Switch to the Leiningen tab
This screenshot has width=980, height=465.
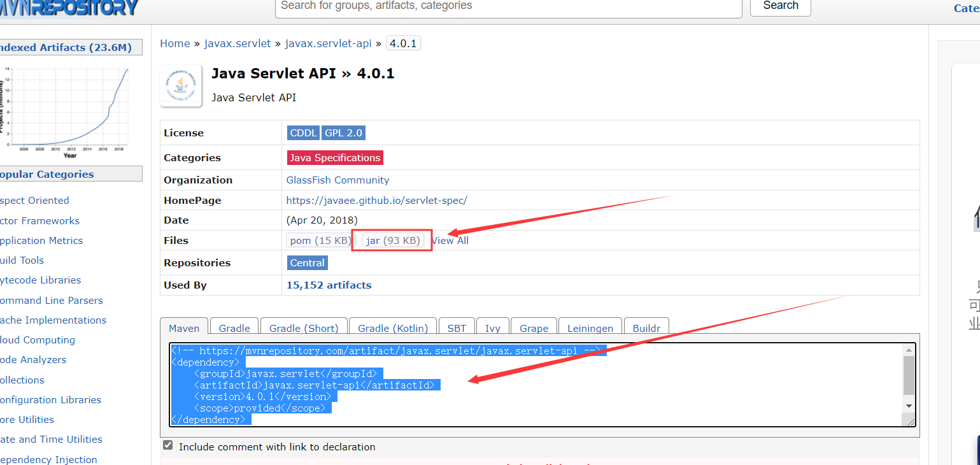[x=590, y=328]
